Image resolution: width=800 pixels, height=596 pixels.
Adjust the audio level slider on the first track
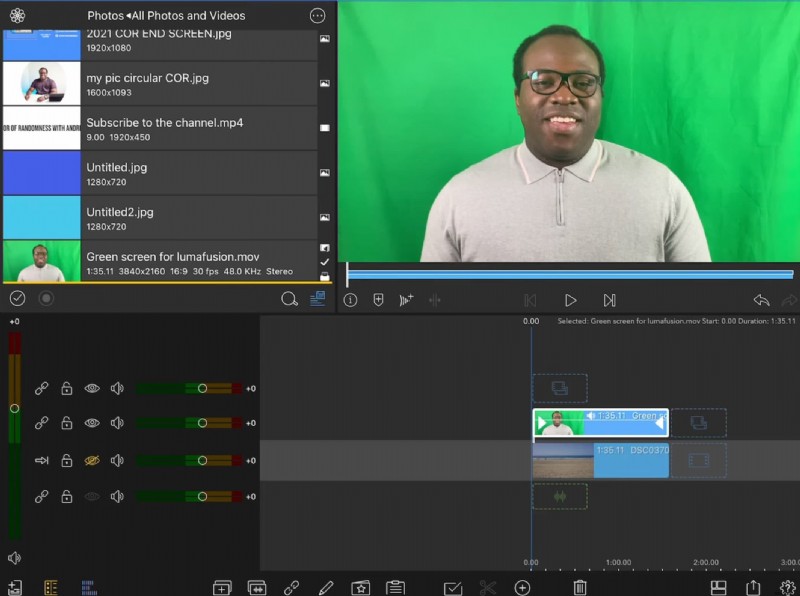pyautogui.click(x=201, y=388)
